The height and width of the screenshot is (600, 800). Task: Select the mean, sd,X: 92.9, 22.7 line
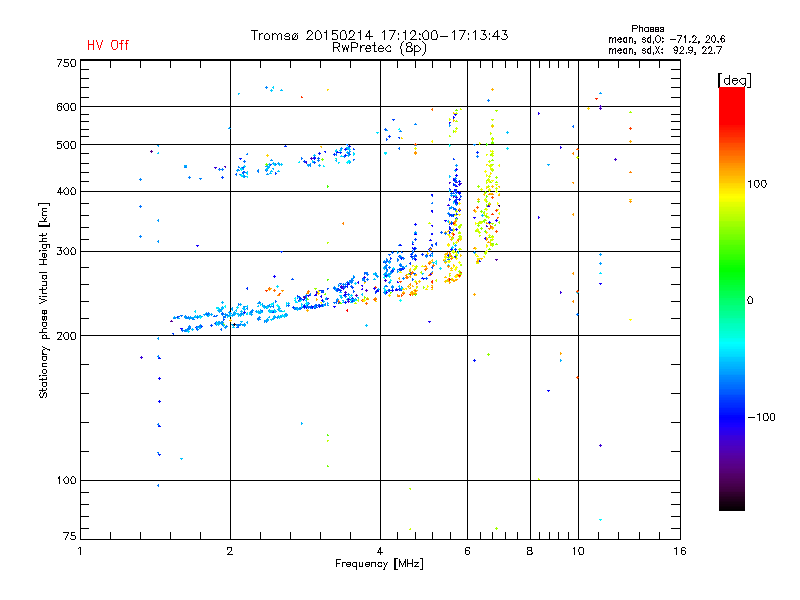665,51
